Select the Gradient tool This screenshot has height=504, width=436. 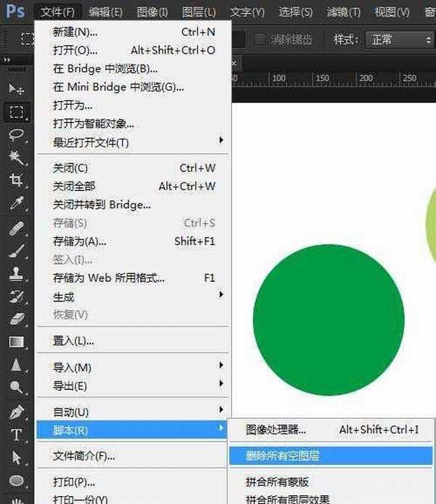click(x=16, y=341)
